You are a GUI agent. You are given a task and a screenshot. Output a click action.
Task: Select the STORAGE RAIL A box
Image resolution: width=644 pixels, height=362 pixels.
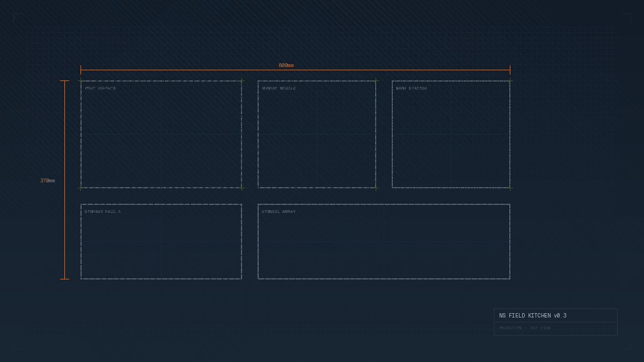pos(161,241)
